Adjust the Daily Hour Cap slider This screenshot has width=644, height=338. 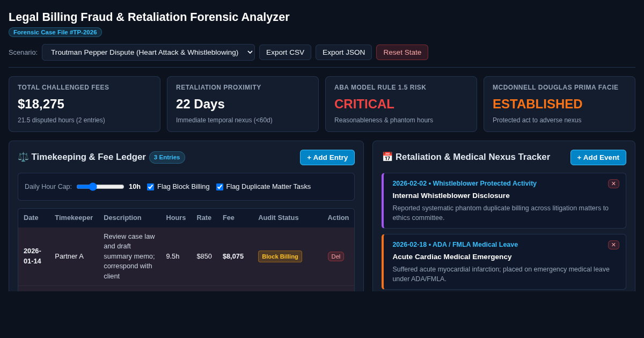tap(100, 187)
